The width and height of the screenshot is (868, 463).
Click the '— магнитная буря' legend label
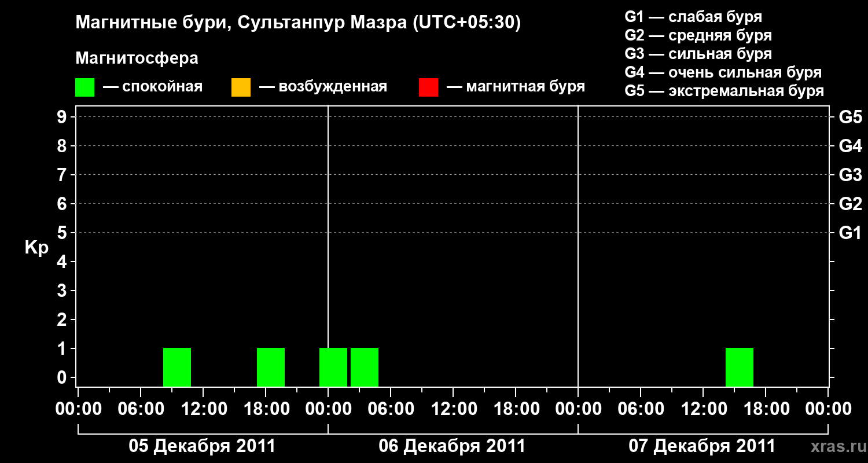click(x=516, y=87)
